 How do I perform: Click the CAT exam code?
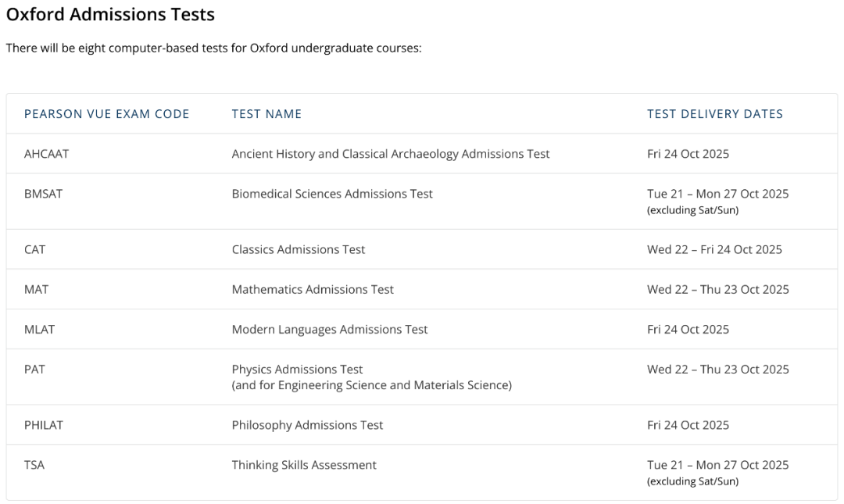(x=35, y=249)
